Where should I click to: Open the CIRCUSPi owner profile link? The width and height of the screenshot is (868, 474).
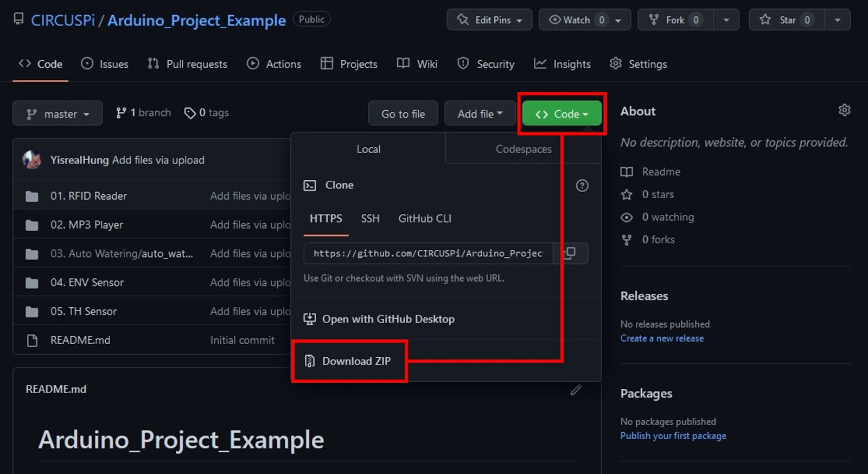(62, 20)
